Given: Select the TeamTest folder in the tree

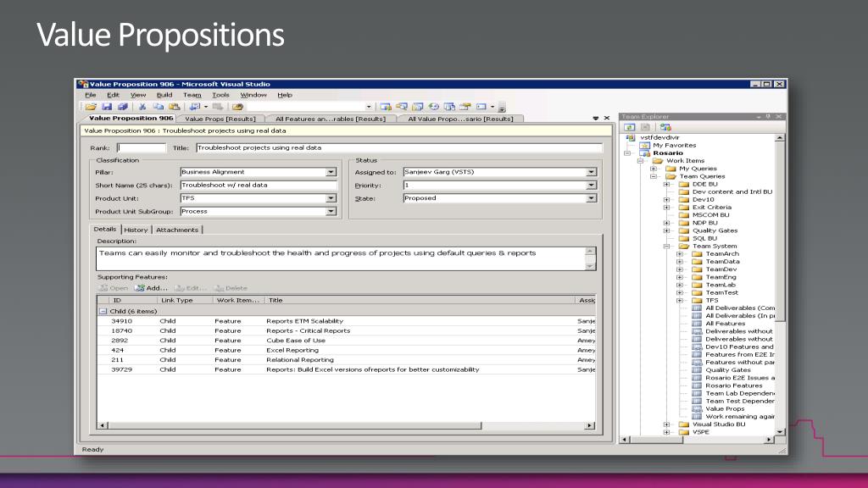Looking at the screenshot, I should point(721,292).
